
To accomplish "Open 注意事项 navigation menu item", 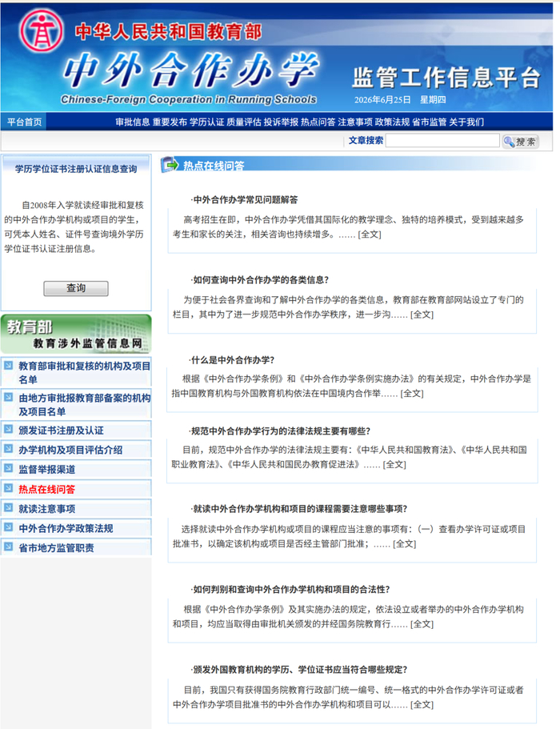I will tap(355, 122).
